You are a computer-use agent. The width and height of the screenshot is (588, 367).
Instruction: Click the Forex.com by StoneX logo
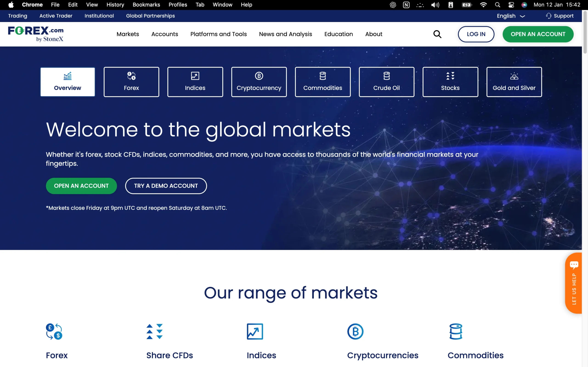coord(36,34)
